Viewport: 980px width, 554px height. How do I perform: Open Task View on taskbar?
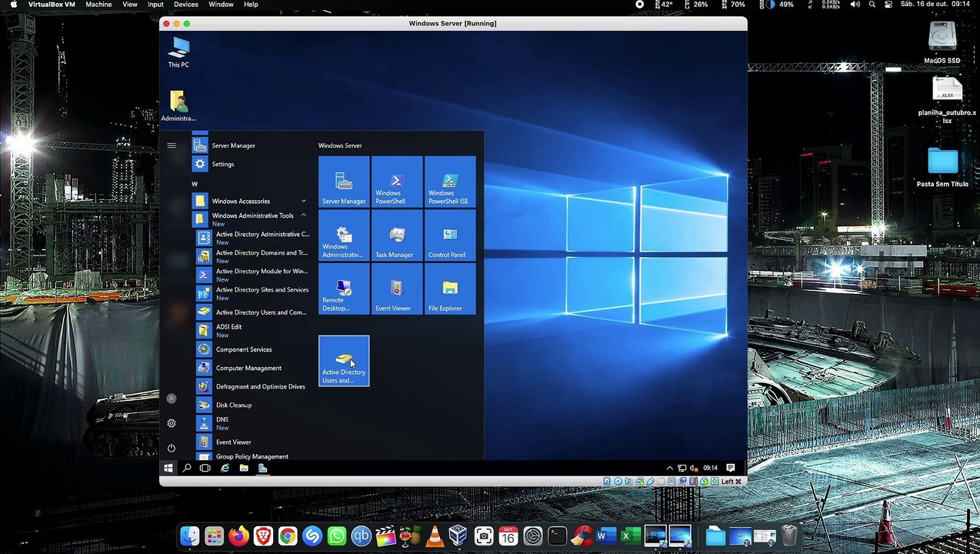(205, 468)
